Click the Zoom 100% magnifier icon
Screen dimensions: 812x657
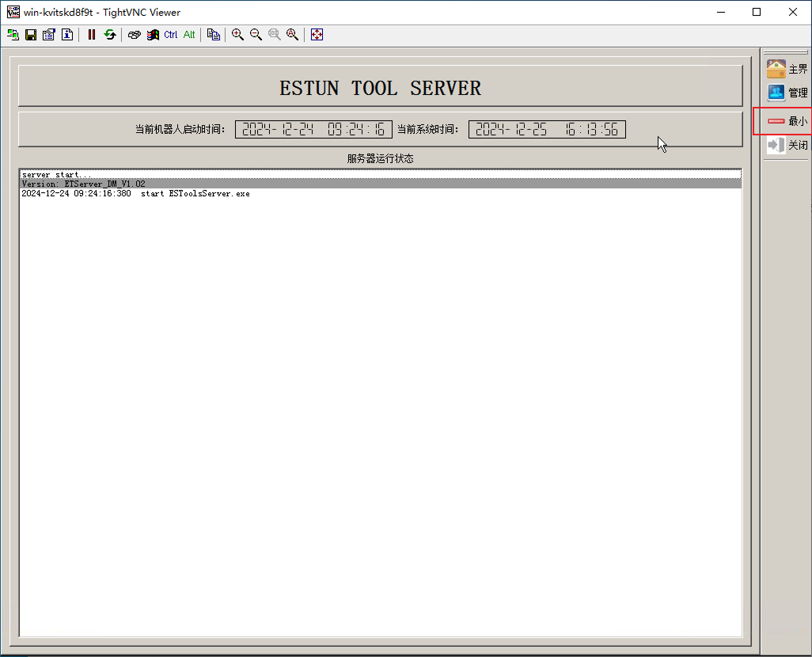point(275,35)
